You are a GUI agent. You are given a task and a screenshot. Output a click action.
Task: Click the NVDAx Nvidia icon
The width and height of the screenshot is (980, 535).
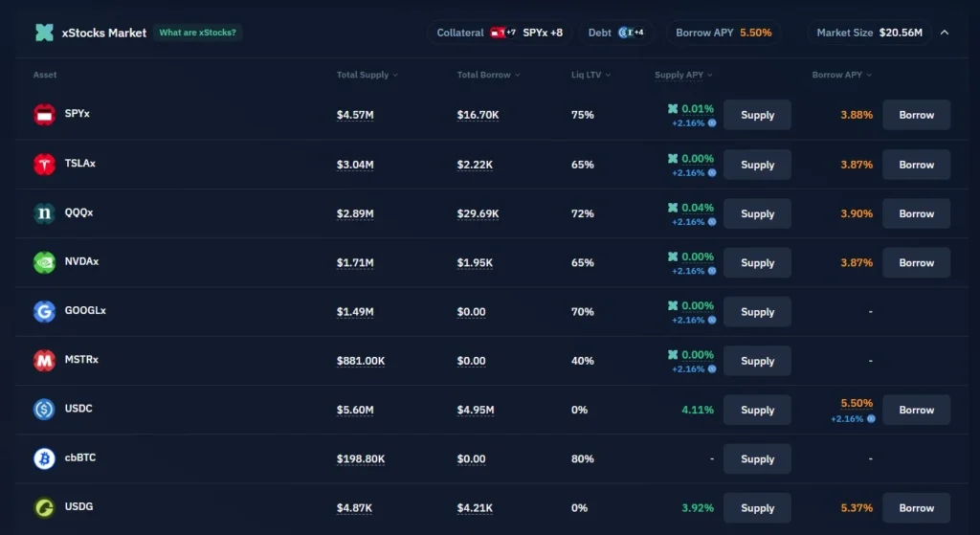click(44, 262)
